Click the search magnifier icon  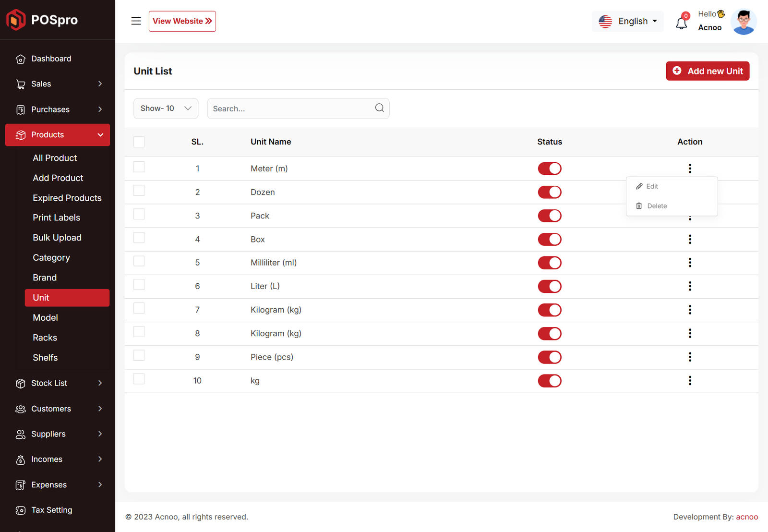coord(379,108)
